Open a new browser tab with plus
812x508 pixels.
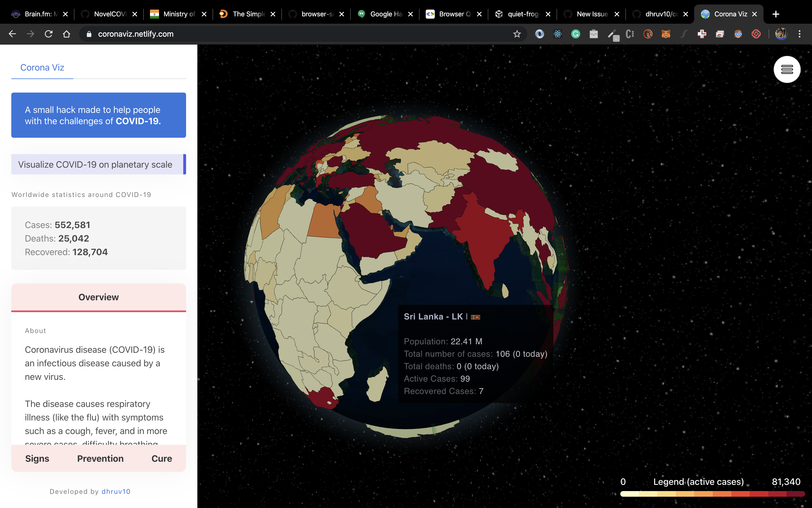(x=776, y=14)
